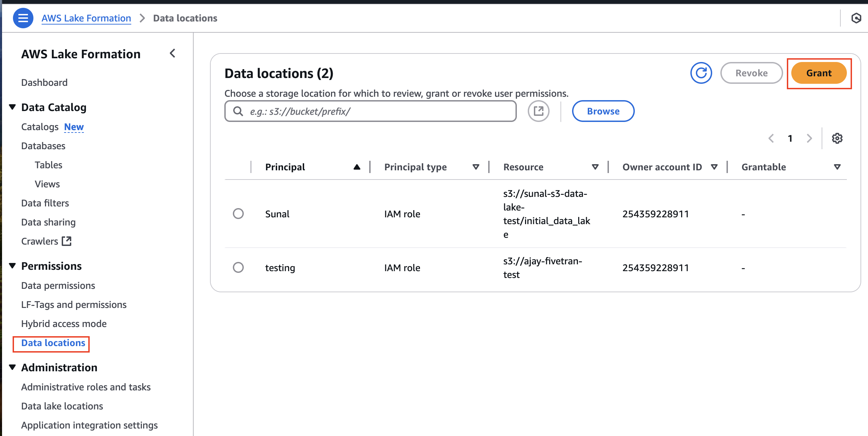The height and width of the screenshot is (436, 868).
Task: Refresh the data locations list
Action: [701, 73]
